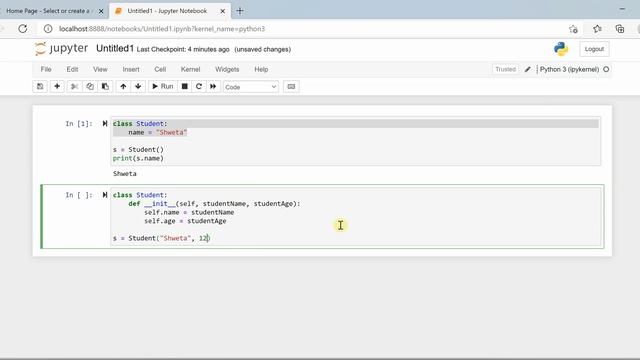Click the Python logo icon

click(x=561, y=49)
